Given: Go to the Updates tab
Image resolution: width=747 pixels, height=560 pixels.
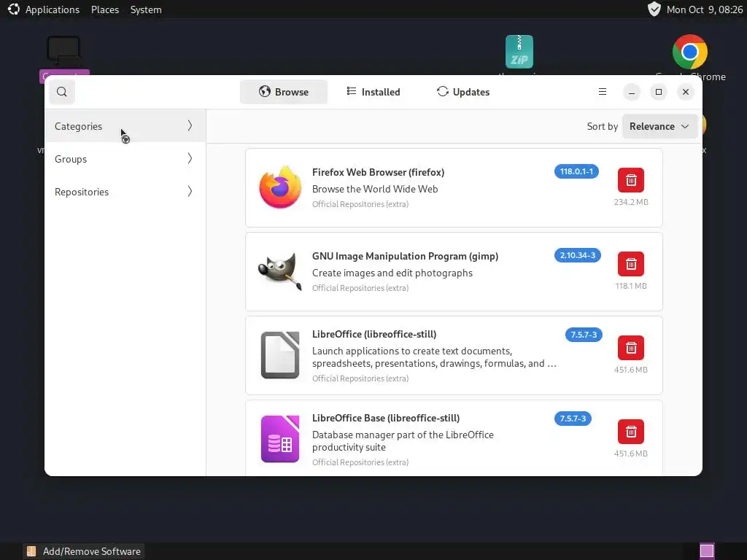Looking at the screenshot, I should 463,92.
